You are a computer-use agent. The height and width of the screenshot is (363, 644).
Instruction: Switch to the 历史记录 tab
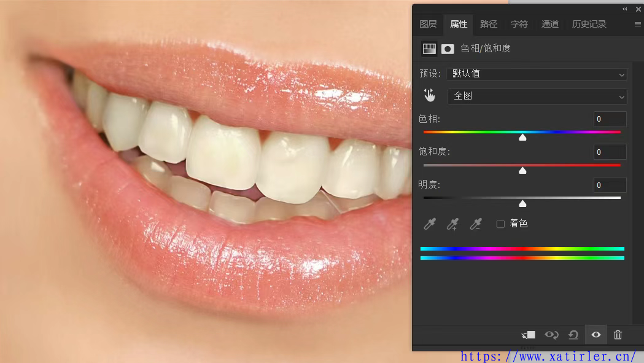click(589, 25)
